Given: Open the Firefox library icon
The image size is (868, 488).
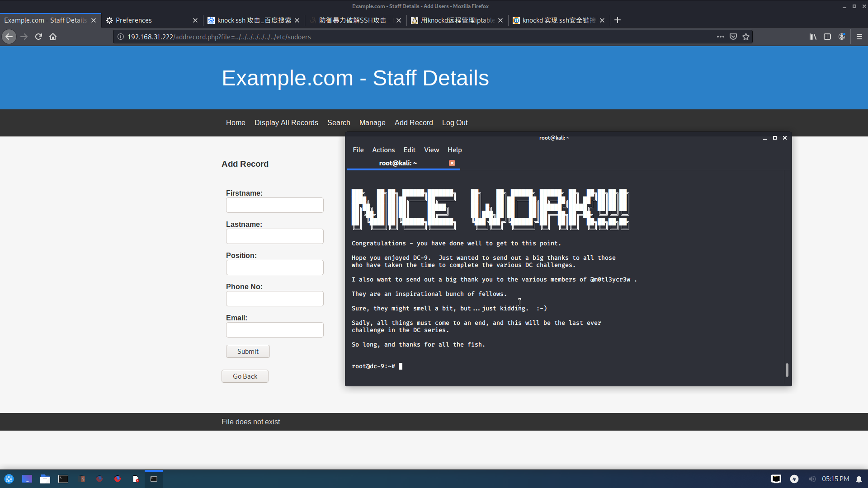Looking at the screenshot, I should [x=813, y=37].
